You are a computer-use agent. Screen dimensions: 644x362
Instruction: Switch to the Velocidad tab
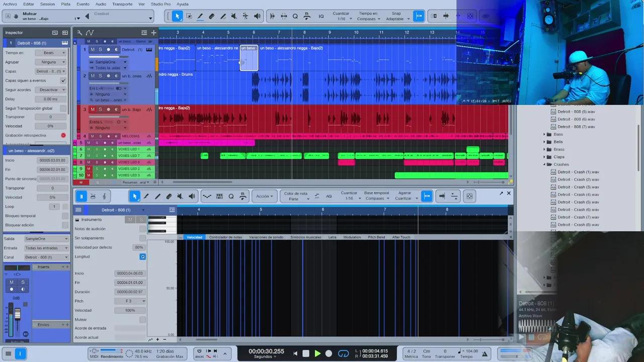point(194,237)
